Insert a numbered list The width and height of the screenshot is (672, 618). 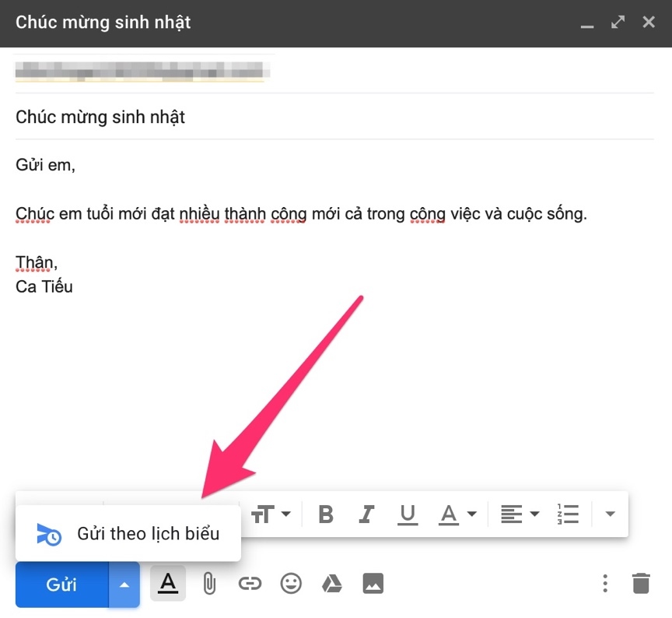click(x=569, y=514)
